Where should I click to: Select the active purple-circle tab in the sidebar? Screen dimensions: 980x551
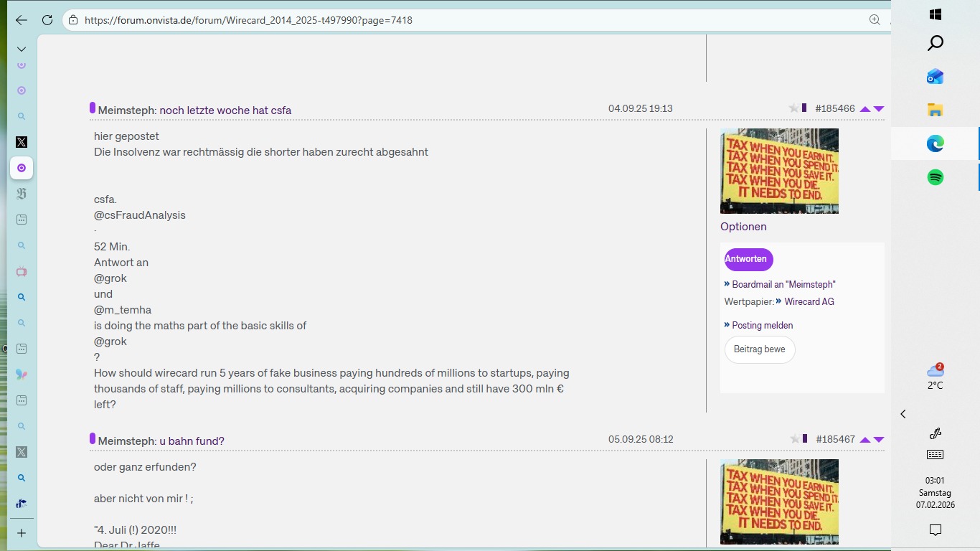tap(22, 168)
